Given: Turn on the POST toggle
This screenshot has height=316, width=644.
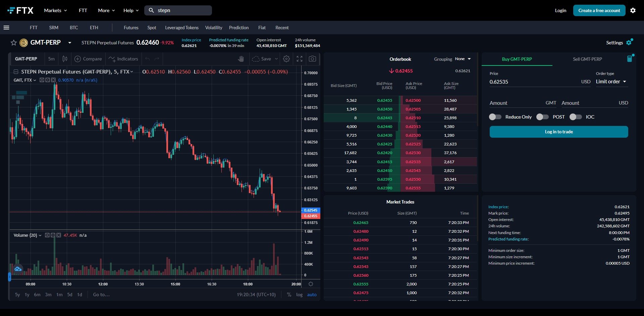Looking at the screenshot, I should click(x=542, y=117).
